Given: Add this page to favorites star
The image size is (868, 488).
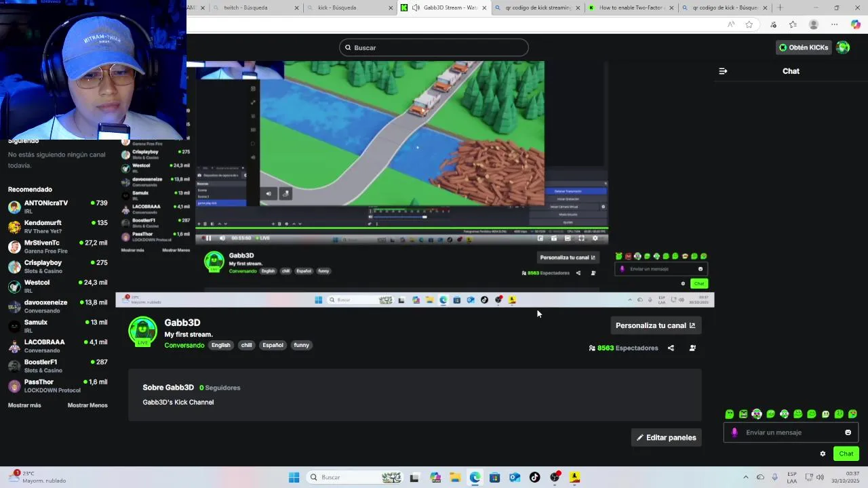Looking at the screenshot, I should pyautogui.click(x=749, y=24).
